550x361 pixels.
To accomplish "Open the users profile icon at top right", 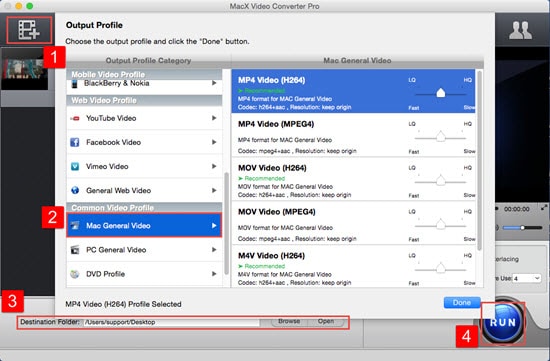I will coord(521,30).
